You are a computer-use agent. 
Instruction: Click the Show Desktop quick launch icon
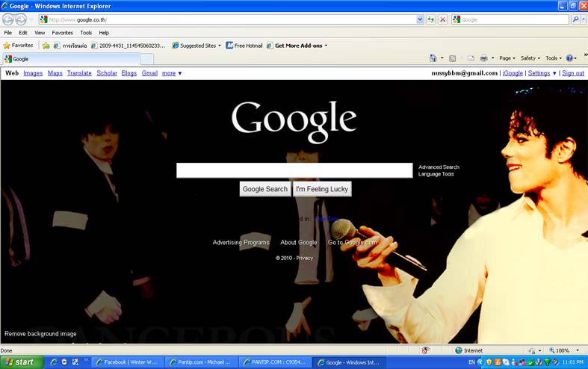click(75, 362)
